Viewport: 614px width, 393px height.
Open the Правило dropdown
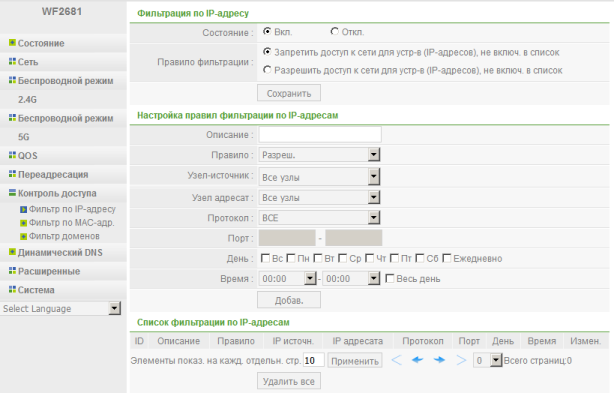pyautogui.click(x=319, y=155)
